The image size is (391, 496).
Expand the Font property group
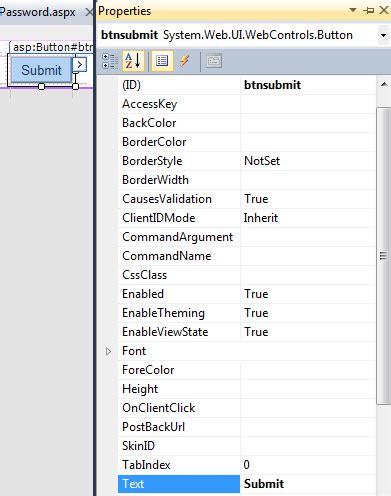(x=108, y=351)
